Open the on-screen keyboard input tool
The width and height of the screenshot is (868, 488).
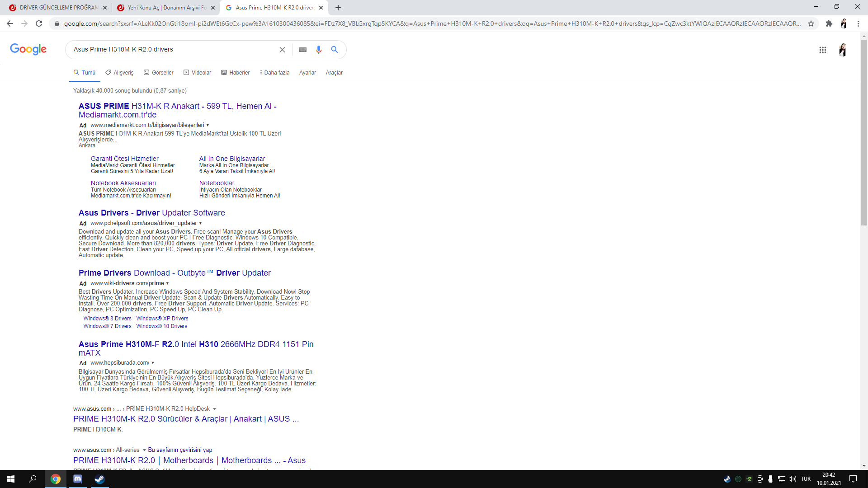[303, 50]
